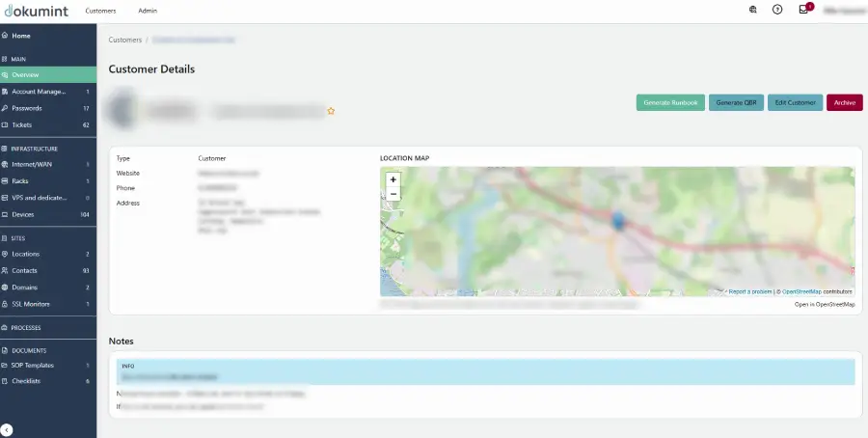Click the Report a problem link

[750, 291]
